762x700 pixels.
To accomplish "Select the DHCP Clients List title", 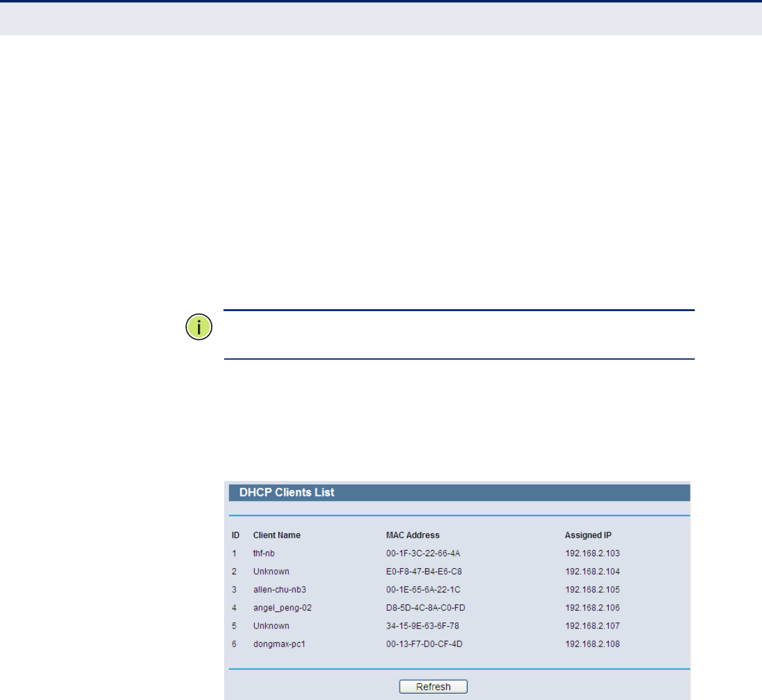I will tap(287, 492).
